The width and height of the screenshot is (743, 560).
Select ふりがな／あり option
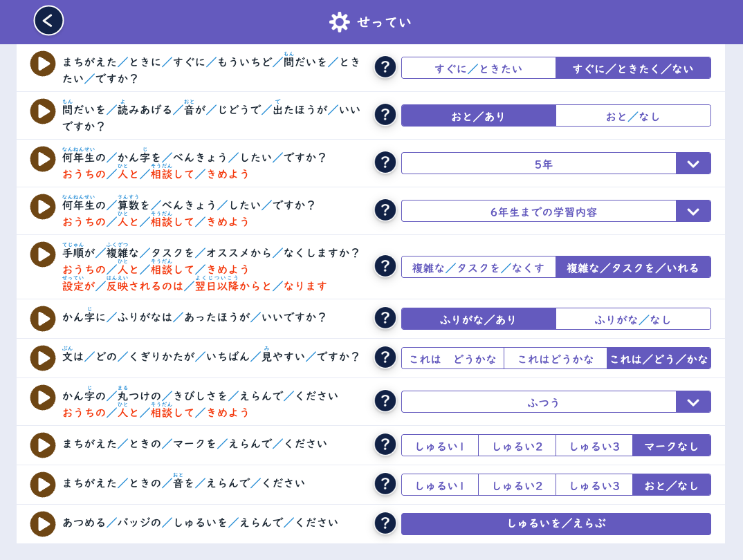[479, 319]
